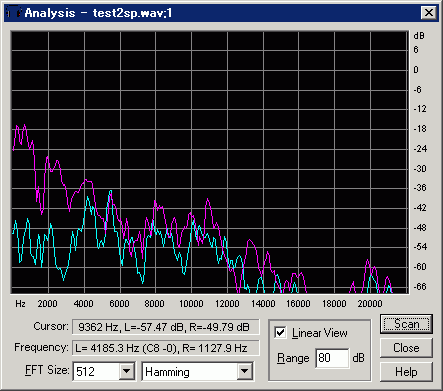The height and width of the screenshot is (391, 443).
Task: Click inside the Range dB input field
Action: pos(332,358)
